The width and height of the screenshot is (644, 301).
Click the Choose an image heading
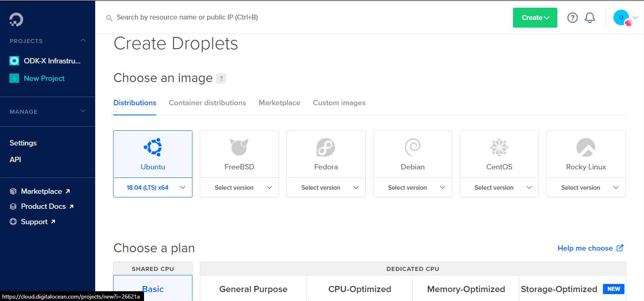pyautogui.click(x=163, y=78)
